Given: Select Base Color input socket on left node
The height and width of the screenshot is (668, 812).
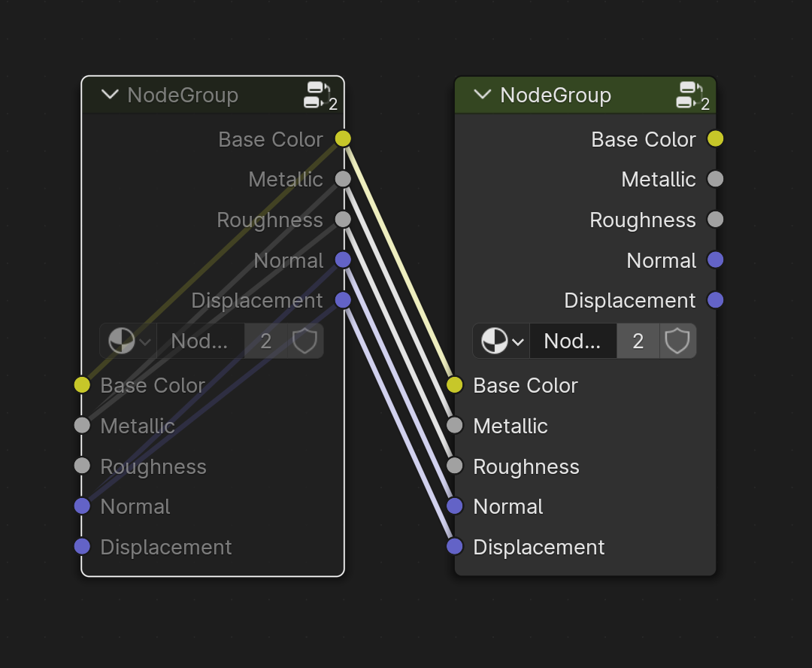Looking at the screenshot, I should [x=83, y=385].
